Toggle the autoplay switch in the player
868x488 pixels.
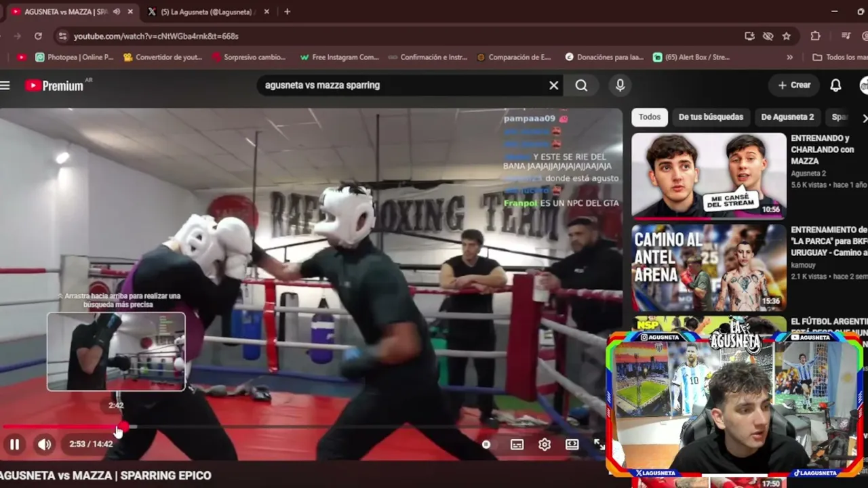pyautogui.click(x=486, y=445)
